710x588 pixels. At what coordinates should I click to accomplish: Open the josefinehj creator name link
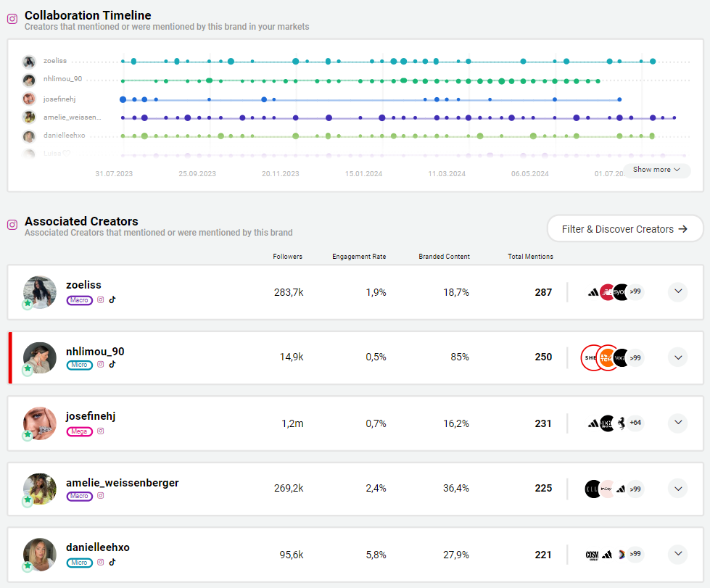point(91,416)
